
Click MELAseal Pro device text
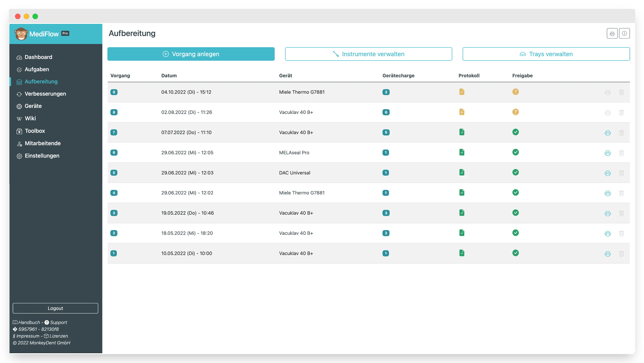[294, 153]
